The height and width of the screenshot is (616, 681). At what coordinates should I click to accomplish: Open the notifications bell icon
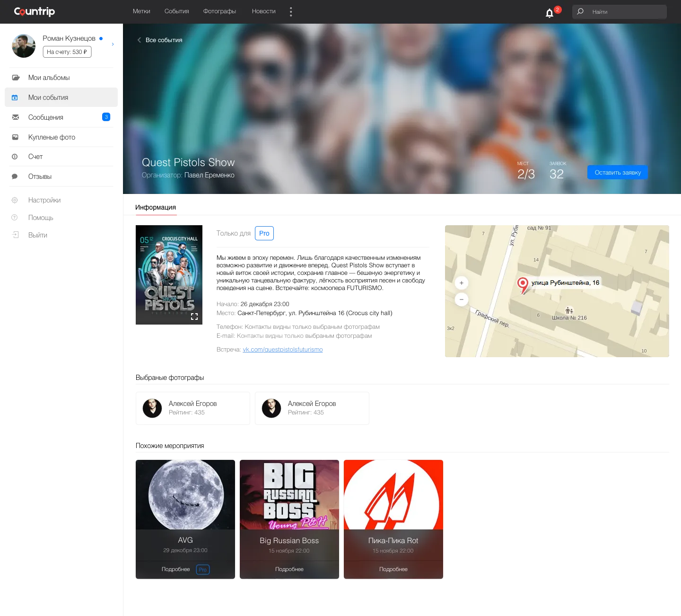click(550, 13)
